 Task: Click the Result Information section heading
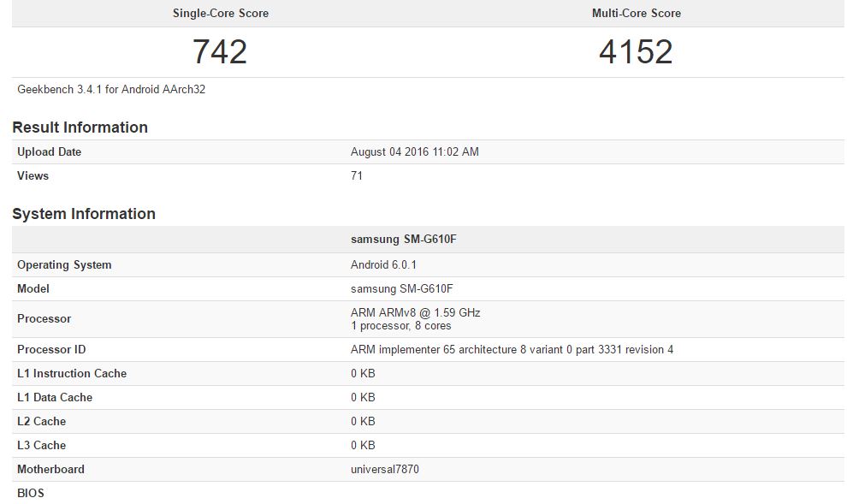[80, 127]
